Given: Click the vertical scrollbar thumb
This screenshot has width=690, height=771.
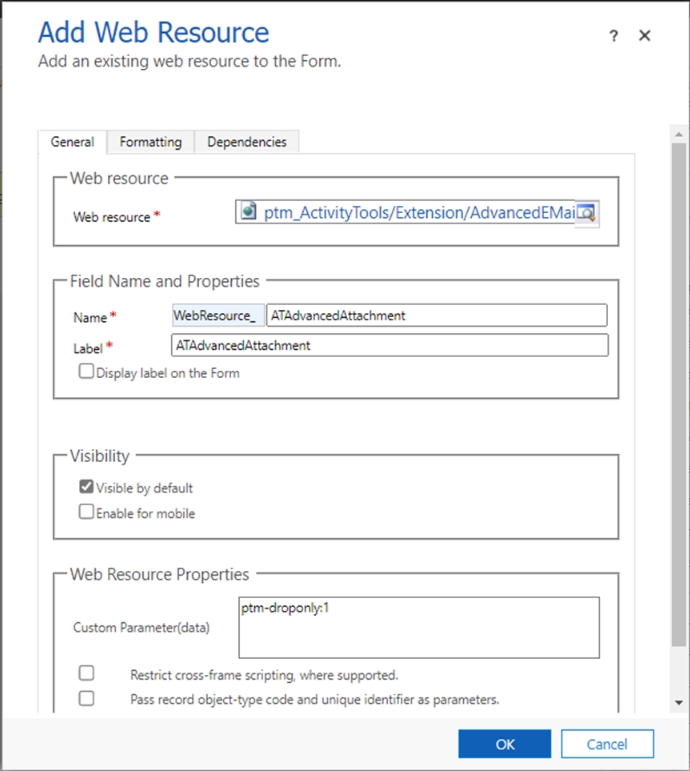Looking at the screenshot, I should click(x=679, y=390).
